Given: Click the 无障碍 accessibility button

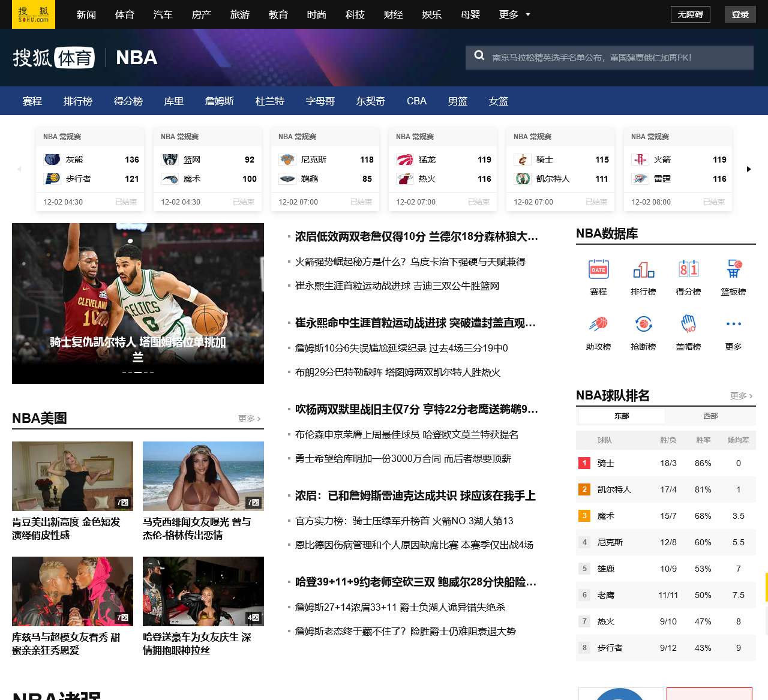Looking at the screenshot, I should 690,14.
